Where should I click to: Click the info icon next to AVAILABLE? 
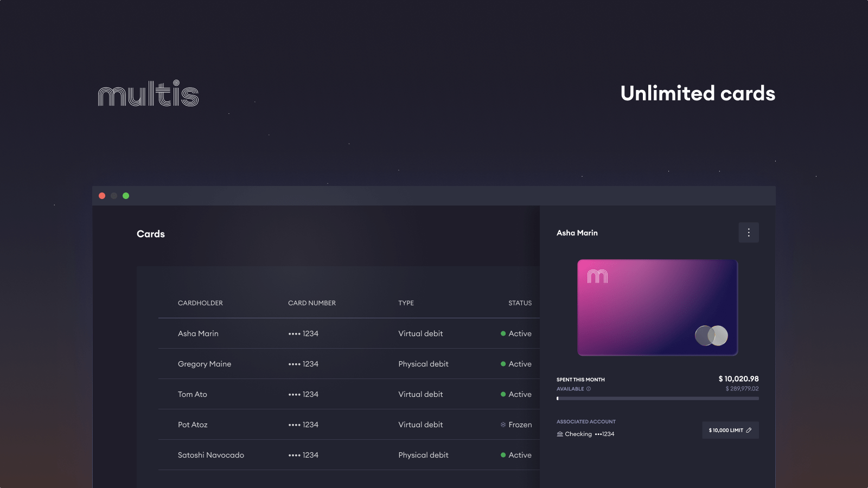pyautogui.click(x=588, y=389)
